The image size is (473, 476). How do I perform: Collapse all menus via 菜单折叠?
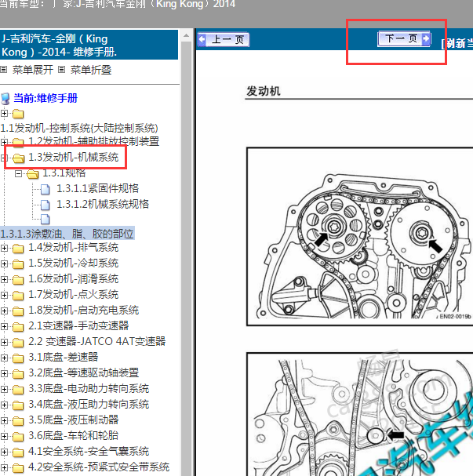pos(91,70)
